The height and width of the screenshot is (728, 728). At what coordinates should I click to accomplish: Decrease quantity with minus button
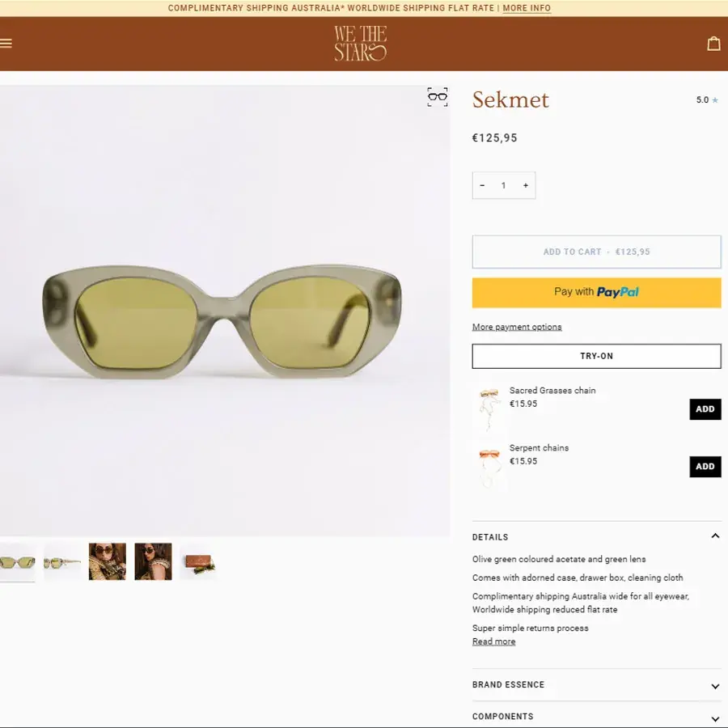pyautogui.click(x=482, y=185)
